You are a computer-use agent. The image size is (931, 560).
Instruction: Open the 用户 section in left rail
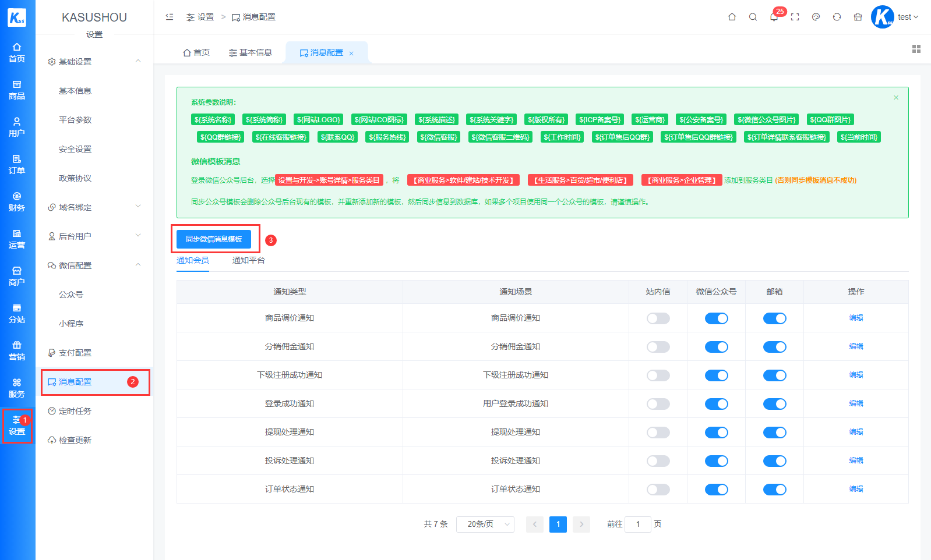[17, 127]
